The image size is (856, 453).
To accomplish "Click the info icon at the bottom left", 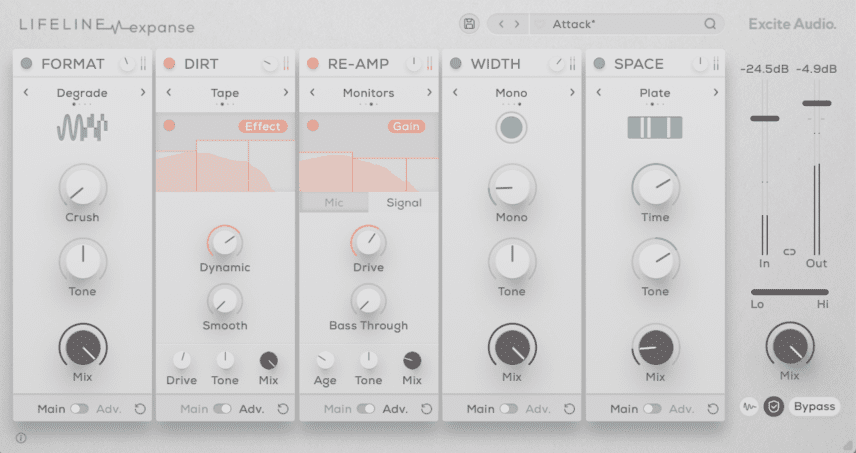I will point(21,438).
